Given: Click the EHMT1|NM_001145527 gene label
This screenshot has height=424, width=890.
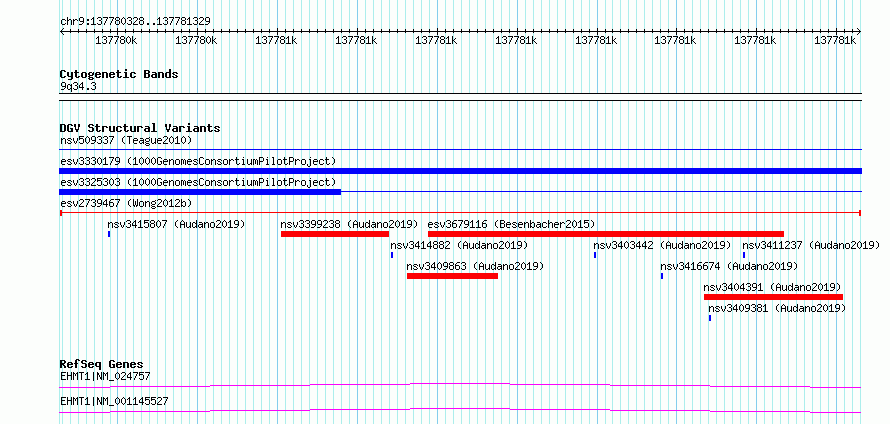Looking at the screenshot, I should (x=114, y=402).
